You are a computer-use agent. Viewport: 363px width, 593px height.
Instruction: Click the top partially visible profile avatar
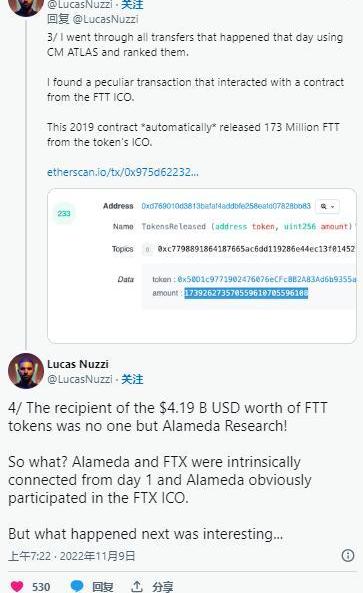coord(26,7)
